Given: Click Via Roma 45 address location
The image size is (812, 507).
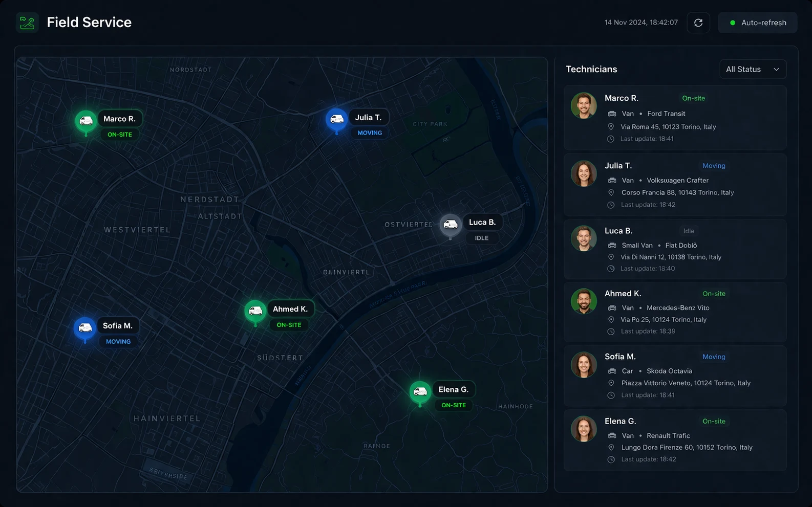Looking at the screenshot, I should pyautogui.click(x=668, y=127).
